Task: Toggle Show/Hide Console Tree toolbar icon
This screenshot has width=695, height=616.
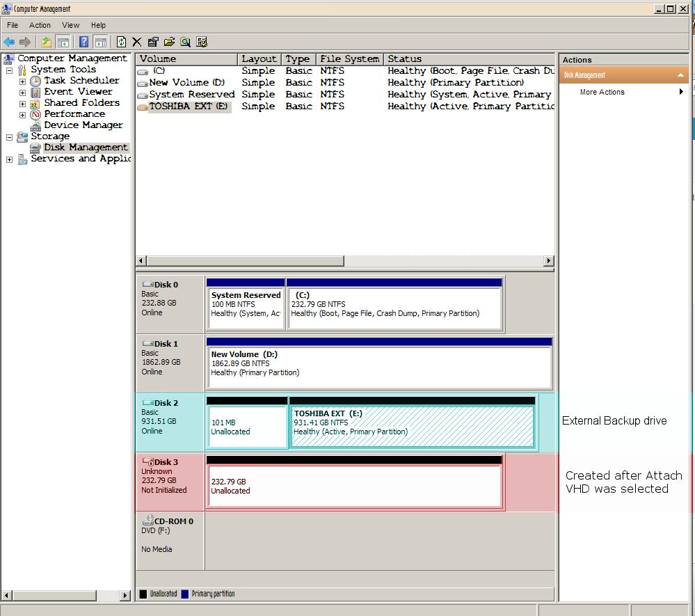Action: [x=63, y=42]
